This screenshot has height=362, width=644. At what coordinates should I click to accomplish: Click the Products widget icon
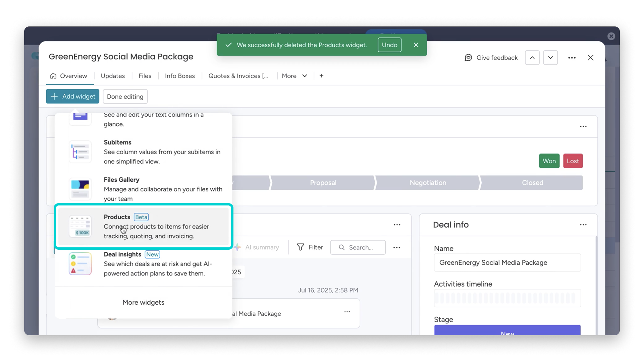[80, 226]
